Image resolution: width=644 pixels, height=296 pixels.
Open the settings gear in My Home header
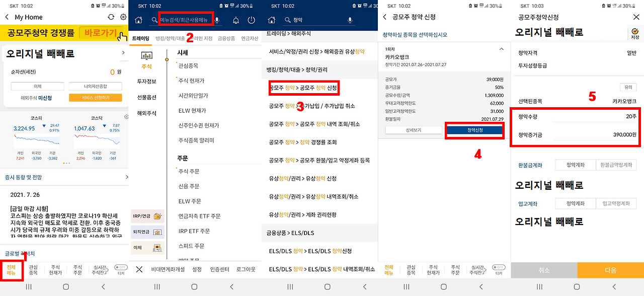tap(123, 17)
